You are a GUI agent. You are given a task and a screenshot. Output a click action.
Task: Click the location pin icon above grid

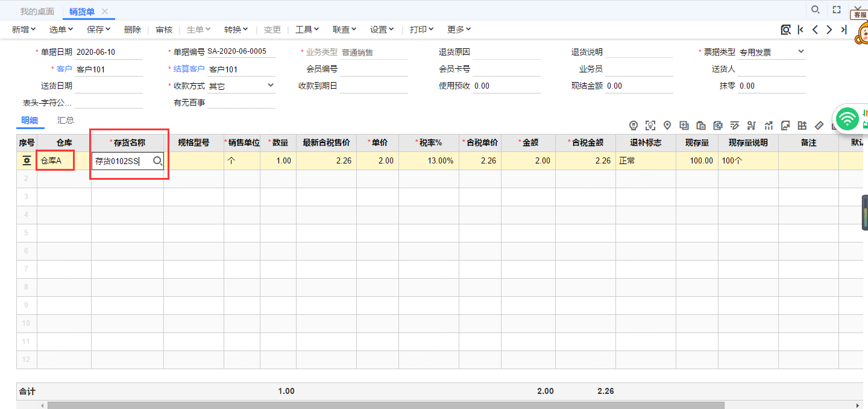(667, 125)
